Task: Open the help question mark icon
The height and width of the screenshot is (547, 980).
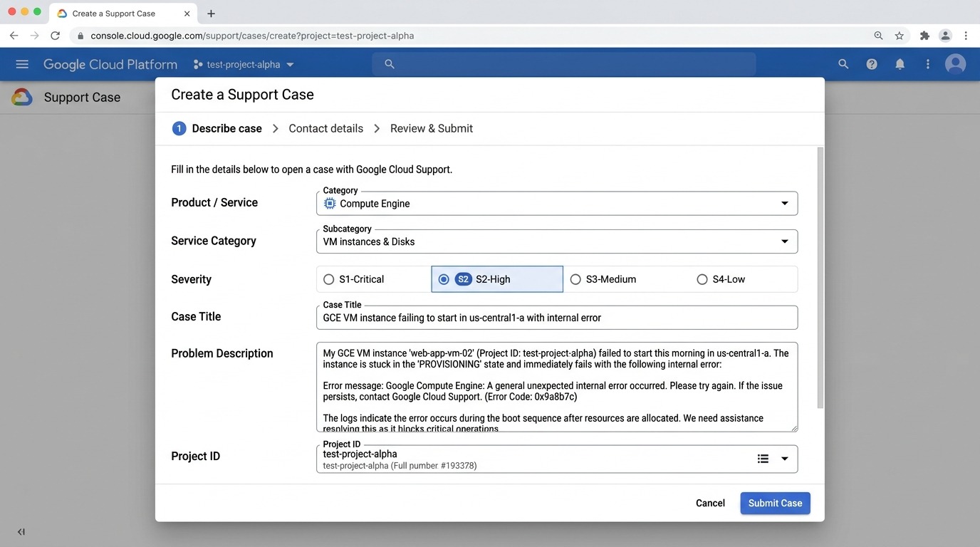Action: coord(872,64)
